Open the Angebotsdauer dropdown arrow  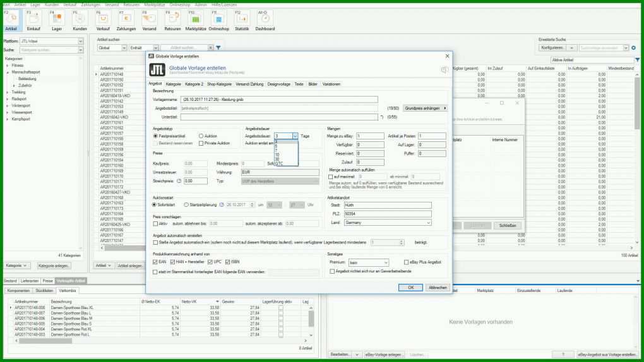(x=294, y=136)
